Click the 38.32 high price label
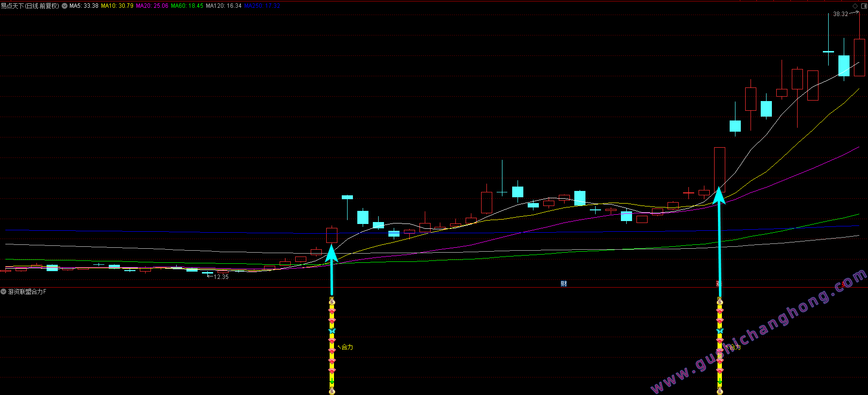Screen dimensions: 868x395 tap(840, 14)
